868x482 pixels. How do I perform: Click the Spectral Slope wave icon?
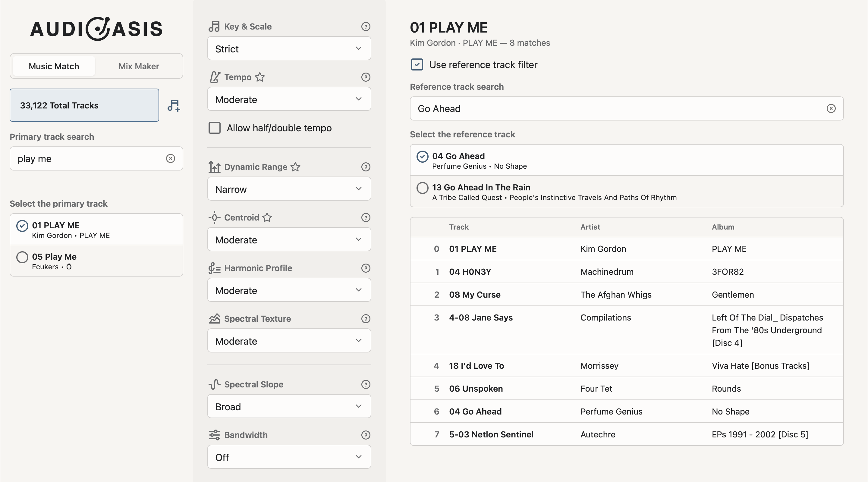214,384
